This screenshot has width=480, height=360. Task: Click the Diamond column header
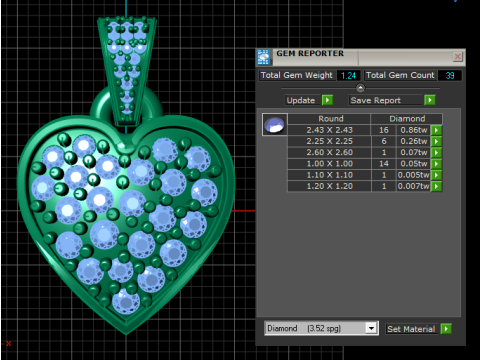click(407, 119)
